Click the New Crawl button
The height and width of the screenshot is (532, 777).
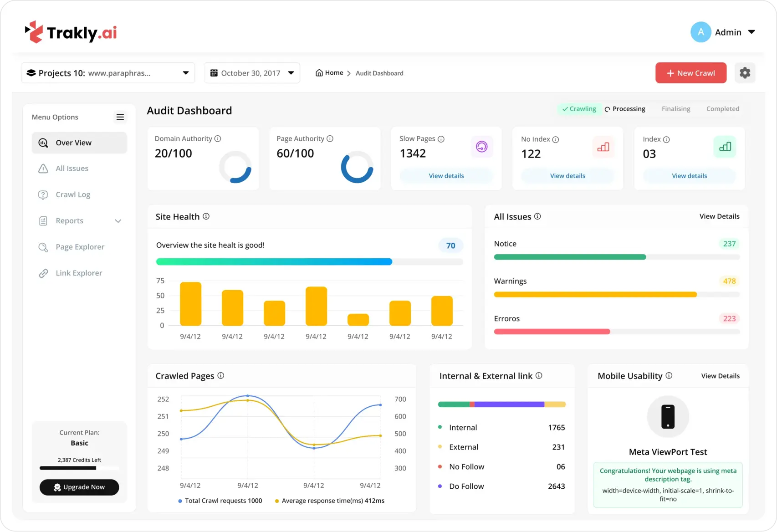(x=690, y=73)
